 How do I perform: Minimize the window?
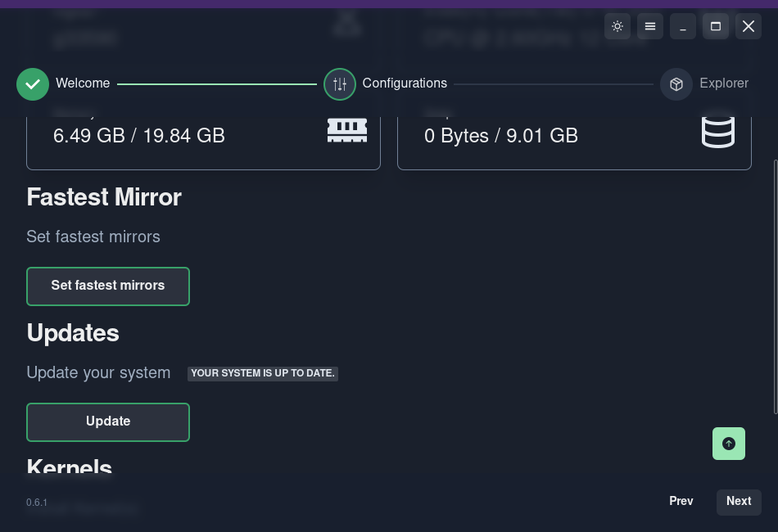(x=683, y=26)
